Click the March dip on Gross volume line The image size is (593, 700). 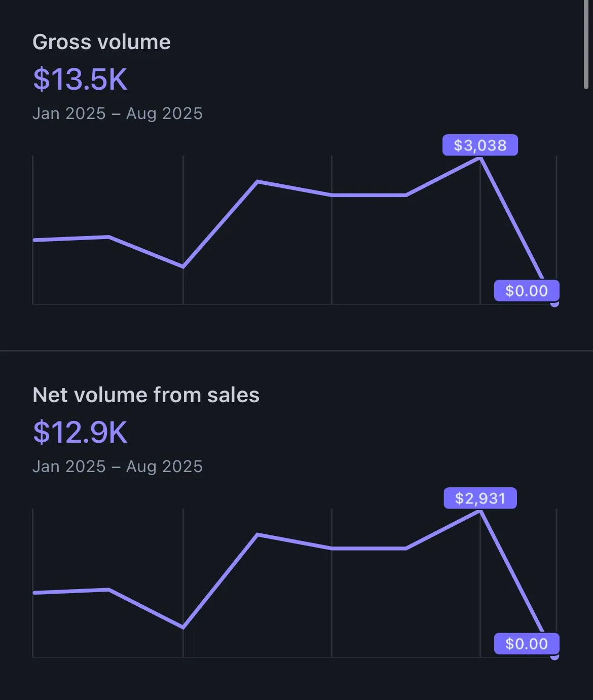[x=183, y=266]
